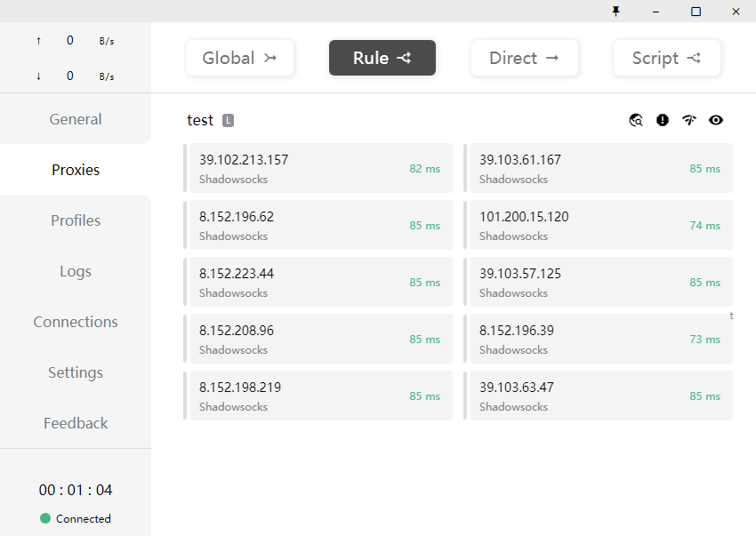Click the globe search locate icon
The image size is (756, 536).
636,120
